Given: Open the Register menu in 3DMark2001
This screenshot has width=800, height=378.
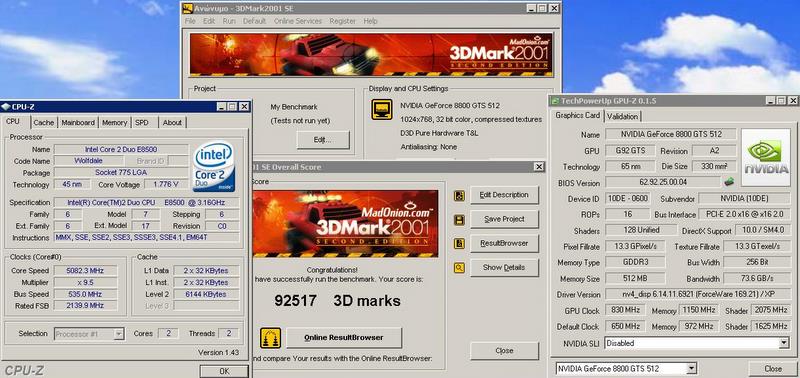Looking at the screenshot, I should (x=343, y=21).
